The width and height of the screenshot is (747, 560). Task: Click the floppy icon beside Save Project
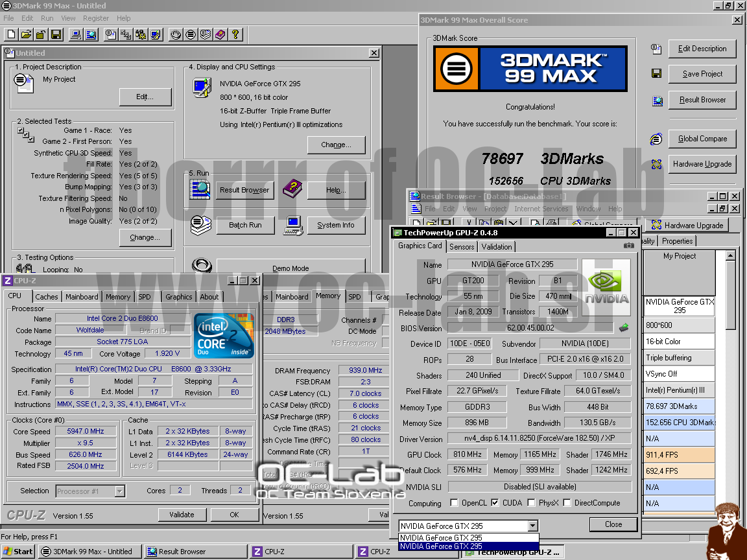656,74
